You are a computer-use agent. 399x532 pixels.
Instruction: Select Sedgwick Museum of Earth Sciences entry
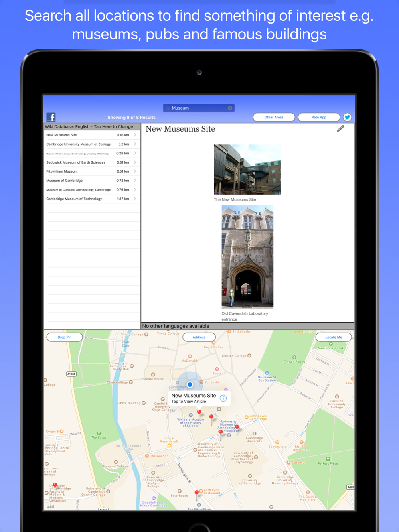click(92, 162)
